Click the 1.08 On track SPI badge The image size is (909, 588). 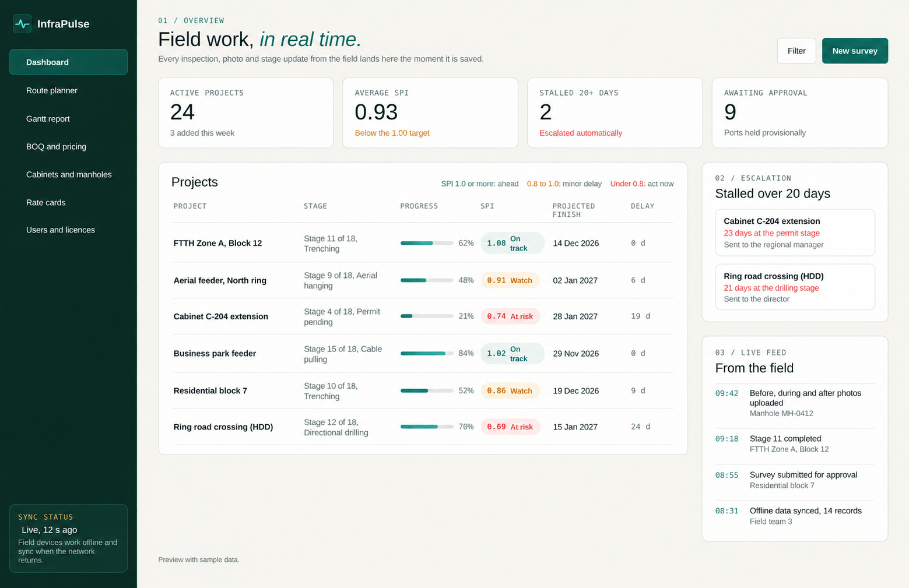[513, 243]
